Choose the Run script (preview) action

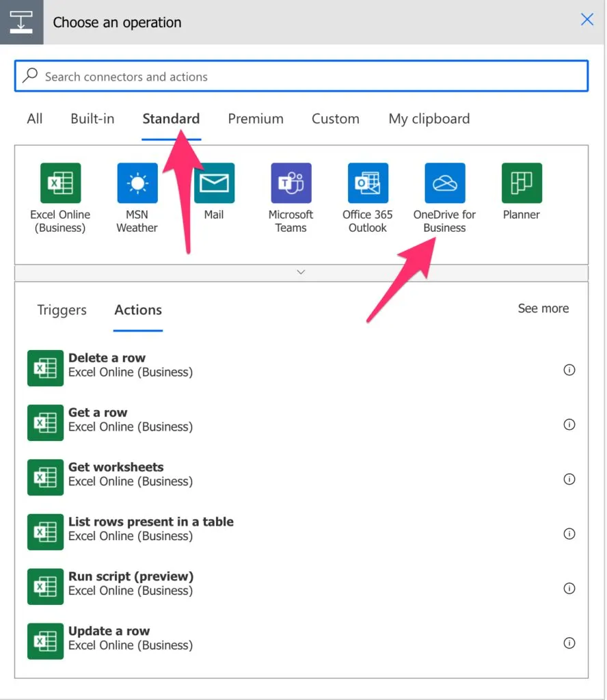[x=131, y=583]
